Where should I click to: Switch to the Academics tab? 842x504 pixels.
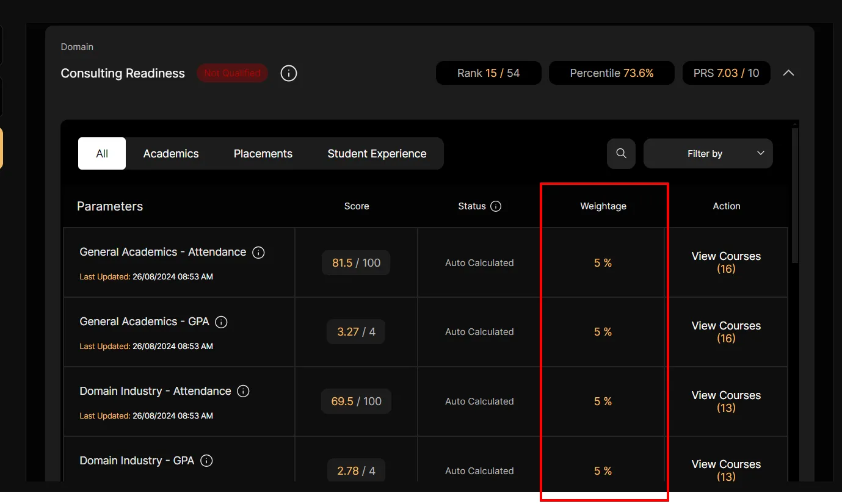[171, 154]
